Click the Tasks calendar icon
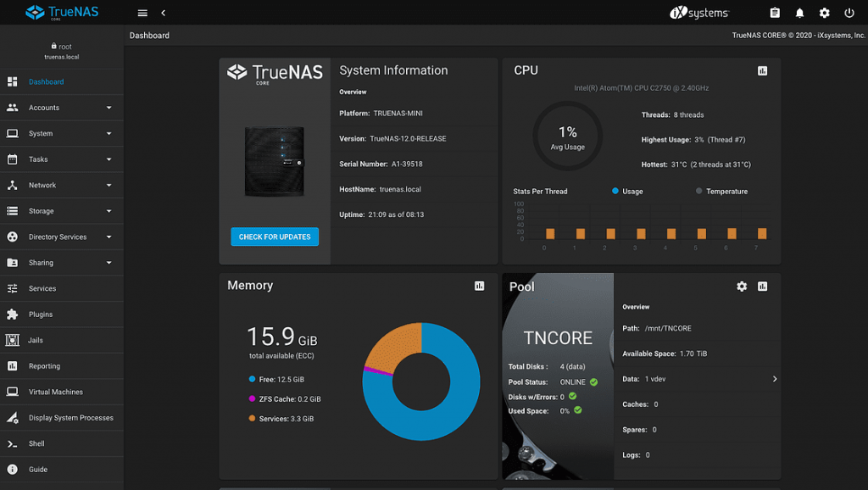 (12, 159)
